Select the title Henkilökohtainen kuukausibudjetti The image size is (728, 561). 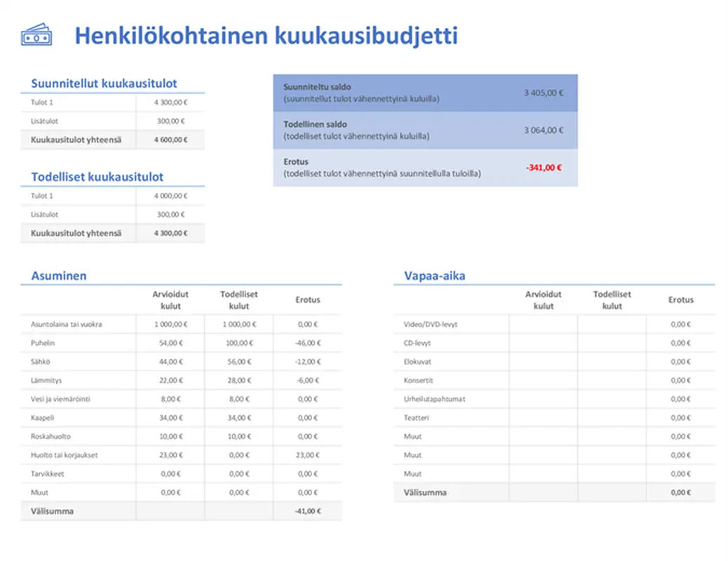click(266, 36)
